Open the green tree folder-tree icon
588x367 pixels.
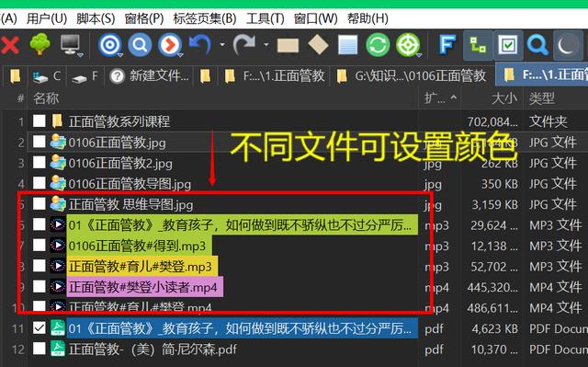coord(40,45)
